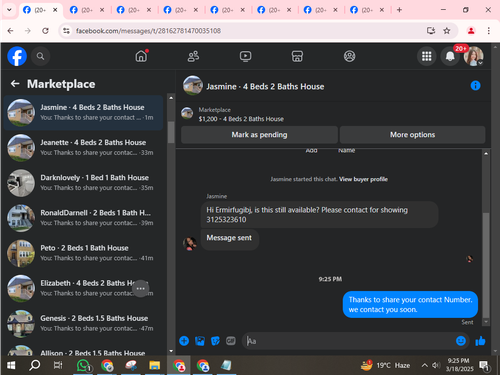This screenshot has height=375, width=500.
Task: Click message pane scrollbar thumb
Action: pos(486,265)
